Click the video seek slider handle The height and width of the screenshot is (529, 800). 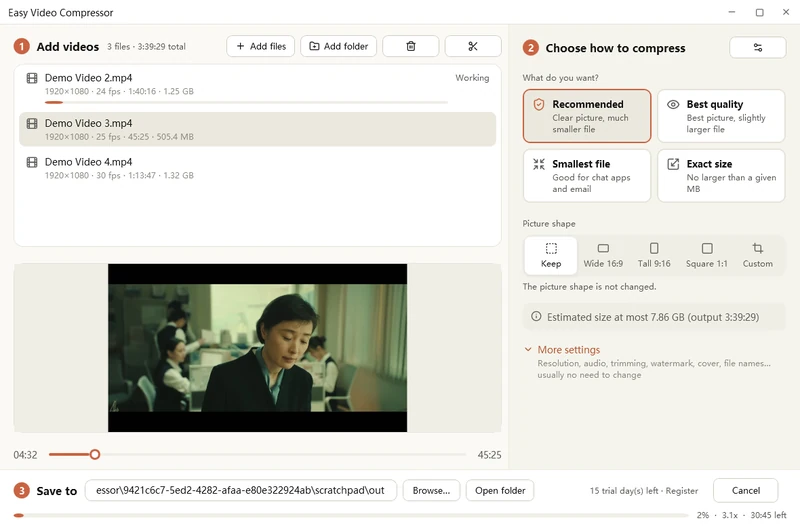coord(95,455)
